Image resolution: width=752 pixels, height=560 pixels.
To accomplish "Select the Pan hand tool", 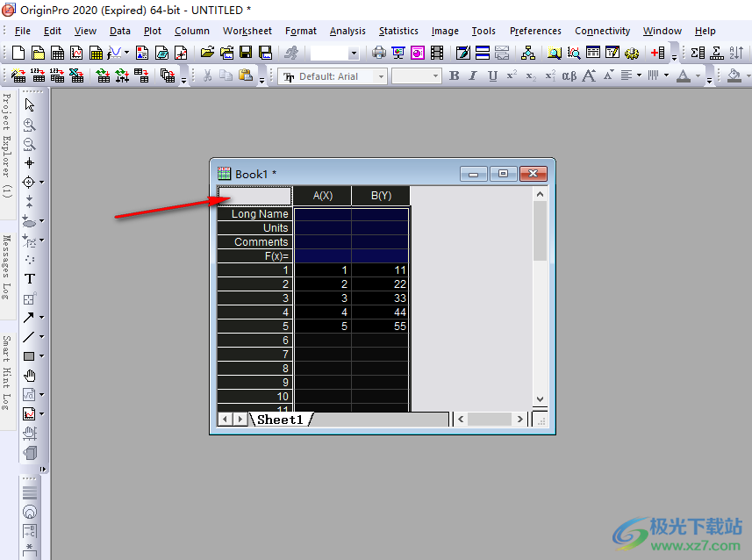I will 29,376.
